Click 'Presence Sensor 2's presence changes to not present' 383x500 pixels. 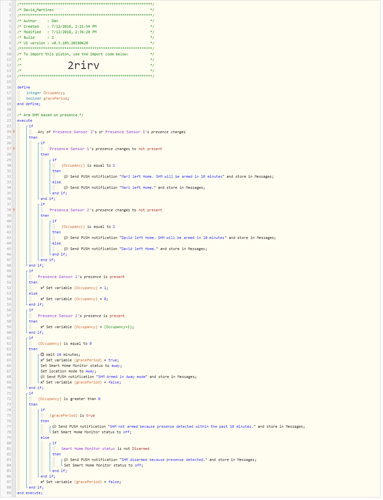click(106, 210)
